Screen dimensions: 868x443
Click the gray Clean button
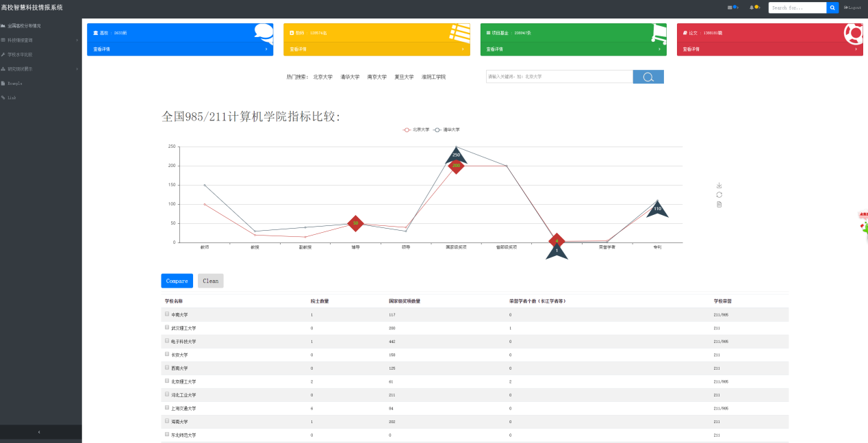tap(211, 281)
